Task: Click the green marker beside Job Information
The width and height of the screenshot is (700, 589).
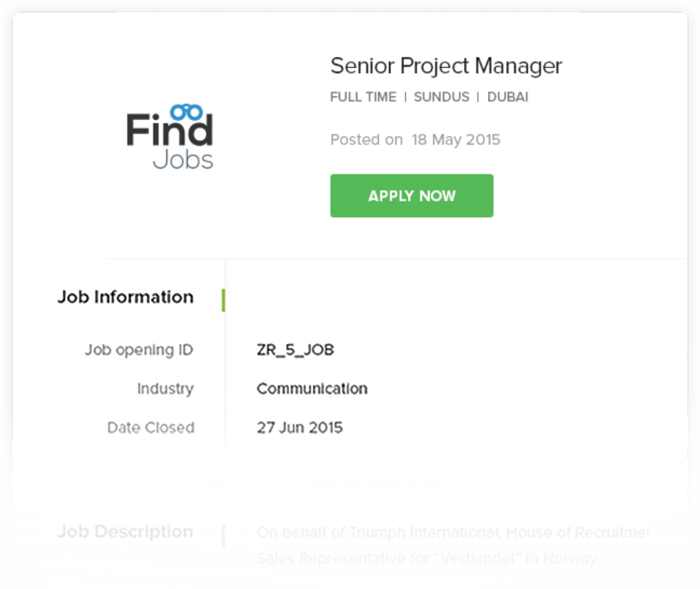Action: click(x=223, y=300)
